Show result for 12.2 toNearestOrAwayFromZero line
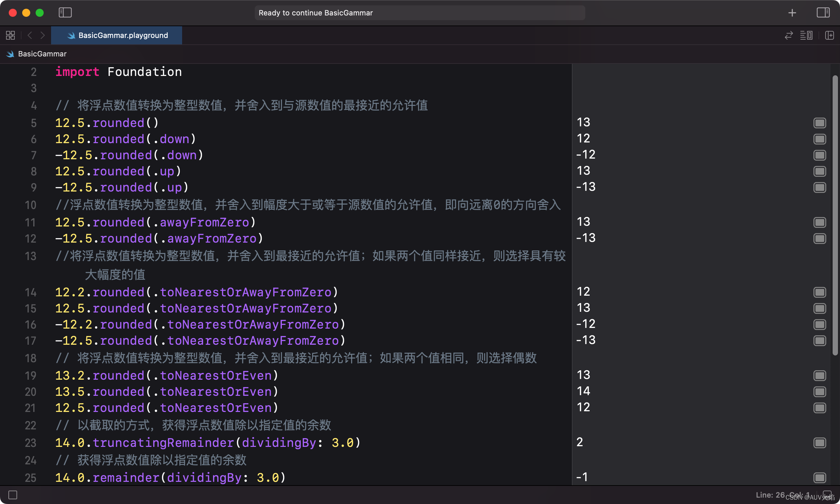This screenshot has width=840, height=504. 819,292
